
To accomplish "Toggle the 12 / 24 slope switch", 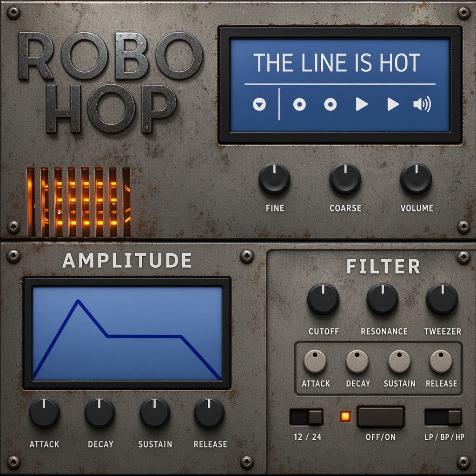I will 306,417.
